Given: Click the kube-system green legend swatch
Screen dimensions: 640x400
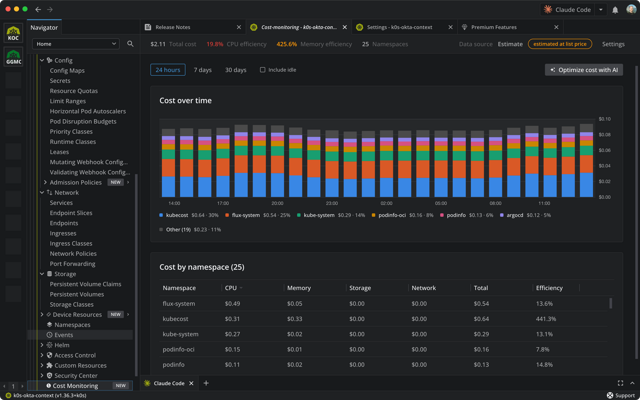Looking at the screenshot, I should point(299,215).
